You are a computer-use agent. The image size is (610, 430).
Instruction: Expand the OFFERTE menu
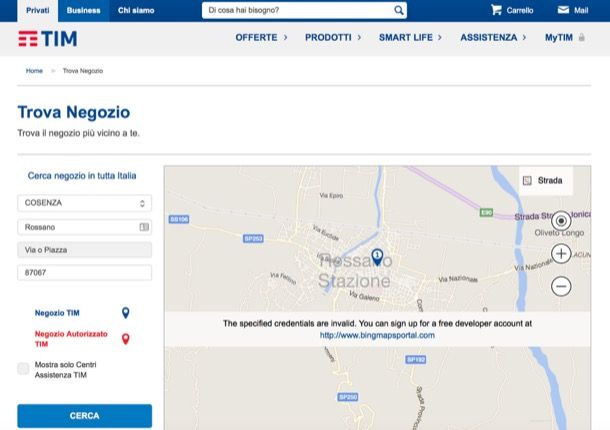(261, 38)
